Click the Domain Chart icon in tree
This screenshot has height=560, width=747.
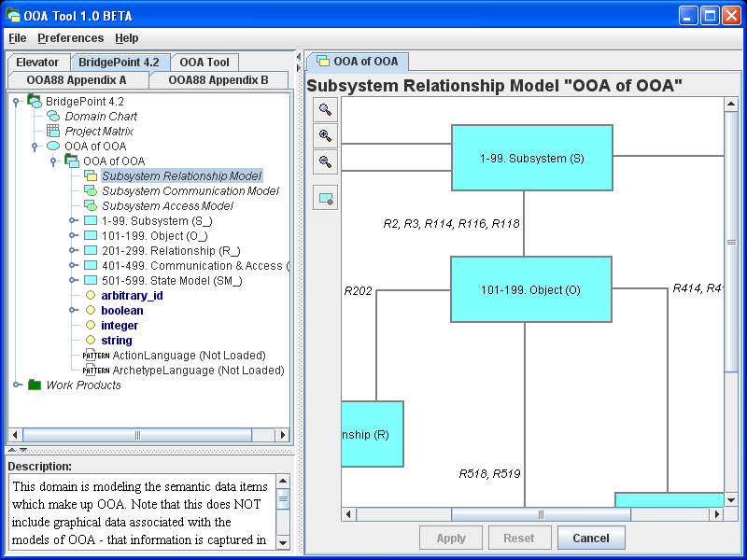click(53, 116)
